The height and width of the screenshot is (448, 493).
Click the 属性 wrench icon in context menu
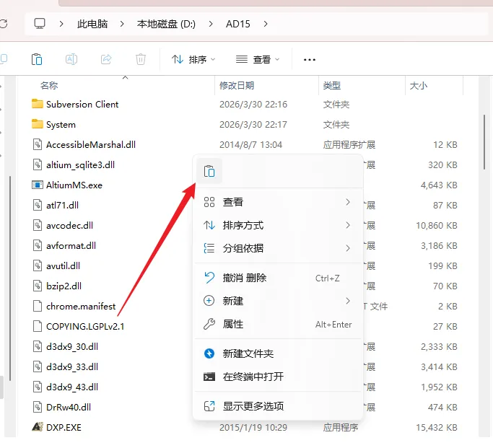point(209,324)
